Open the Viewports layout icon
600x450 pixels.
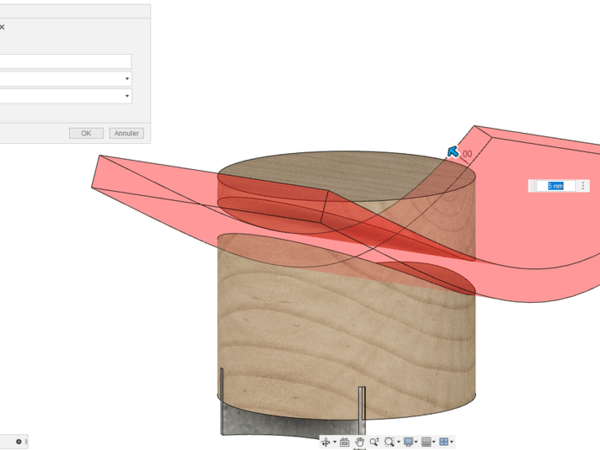[x=444, y=441]
